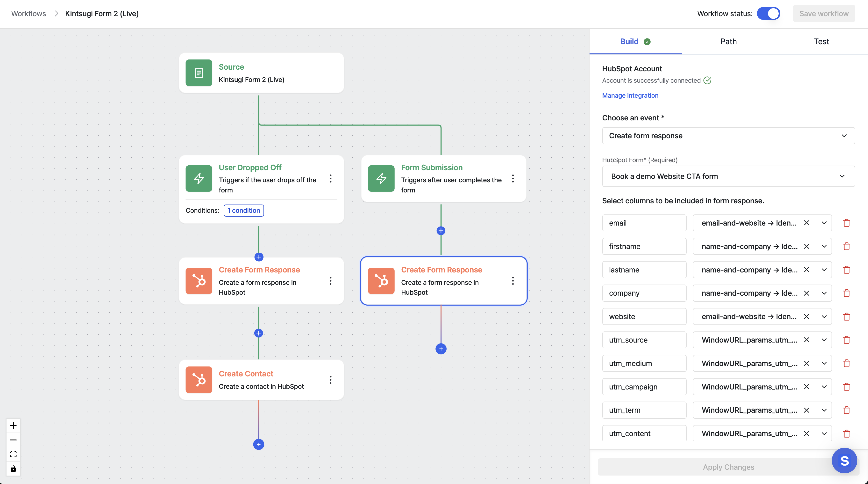The height and width of the screenshot is (484, 868).
Task: Delete the email column mapping
Action: pos(847,223)
